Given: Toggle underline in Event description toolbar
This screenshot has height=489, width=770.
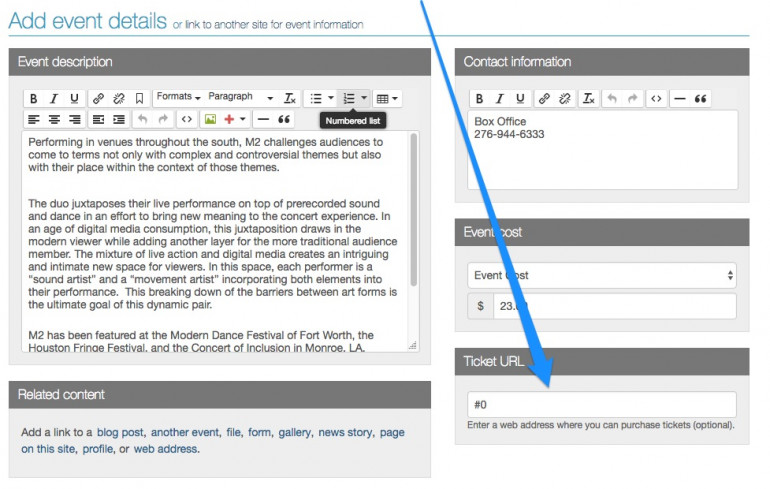Looking at the screenshot, I should (74, 99).
